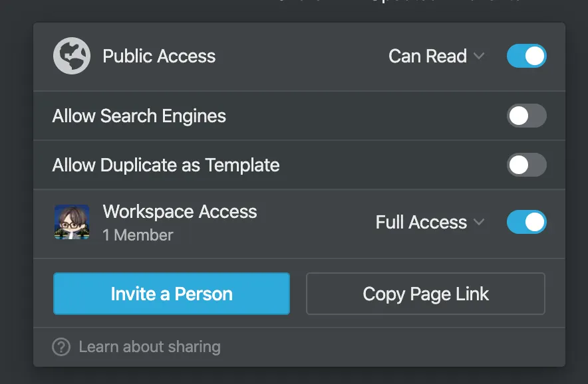Select the Allow Search Engines row label
588x384 pixels.
coord(139,116)
